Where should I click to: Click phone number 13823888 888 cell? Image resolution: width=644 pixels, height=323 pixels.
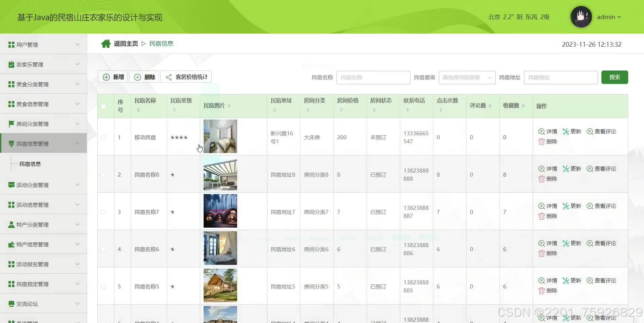pyautogui.click(x=416, y=175)
